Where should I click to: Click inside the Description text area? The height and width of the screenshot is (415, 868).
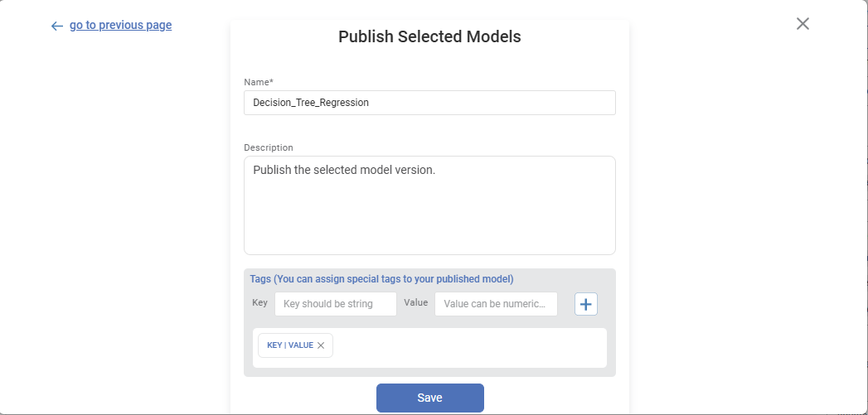pyautogui.click(x=429, y=215)
